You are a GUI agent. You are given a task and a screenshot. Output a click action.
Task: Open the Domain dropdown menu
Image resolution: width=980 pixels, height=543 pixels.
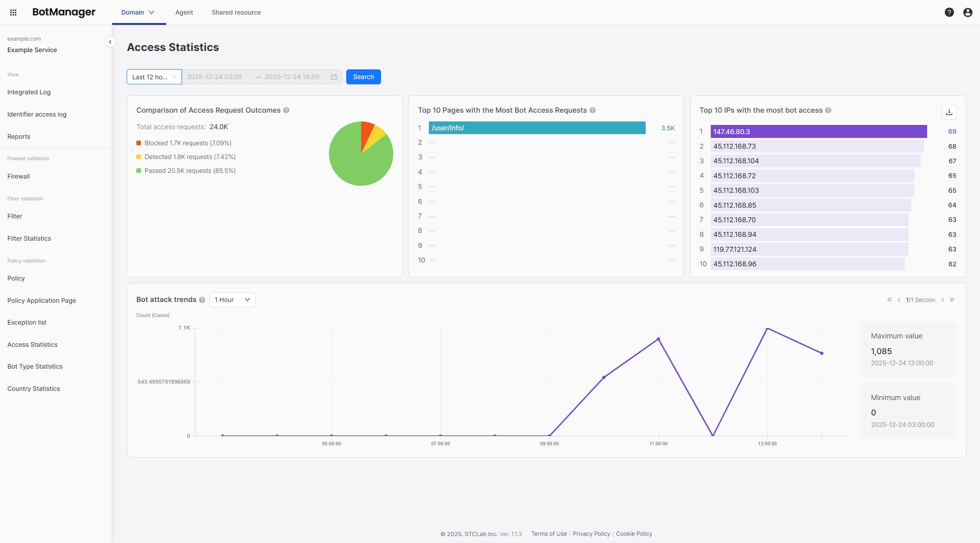click(137, 12)
